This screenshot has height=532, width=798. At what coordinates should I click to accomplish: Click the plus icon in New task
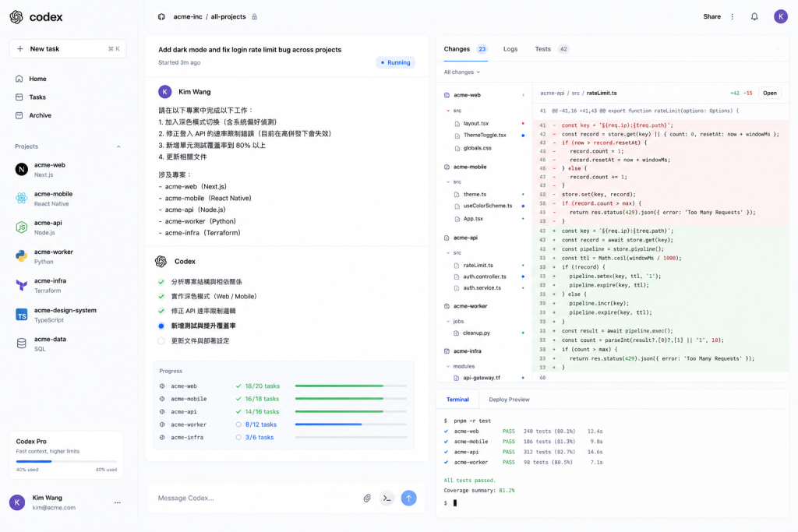point(19,49)
